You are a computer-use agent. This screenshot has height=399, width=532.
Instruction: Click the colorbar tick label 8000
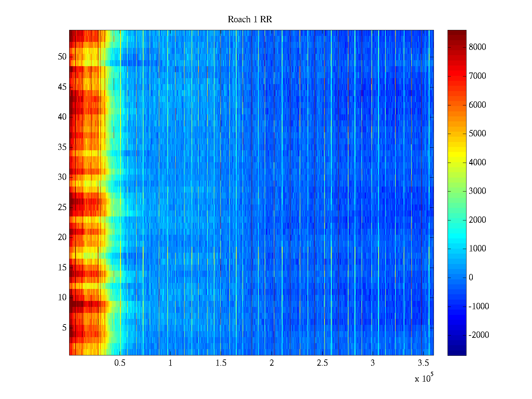(477, 47)
